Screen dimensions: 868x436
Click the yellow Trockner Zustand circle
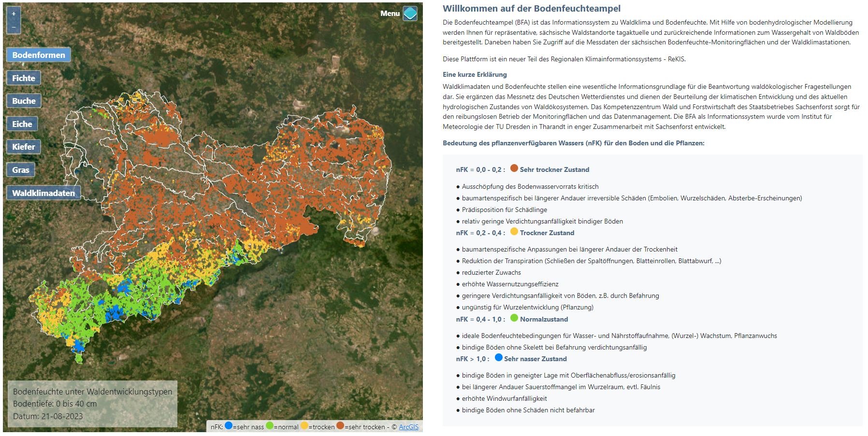[x=514, y=232]
